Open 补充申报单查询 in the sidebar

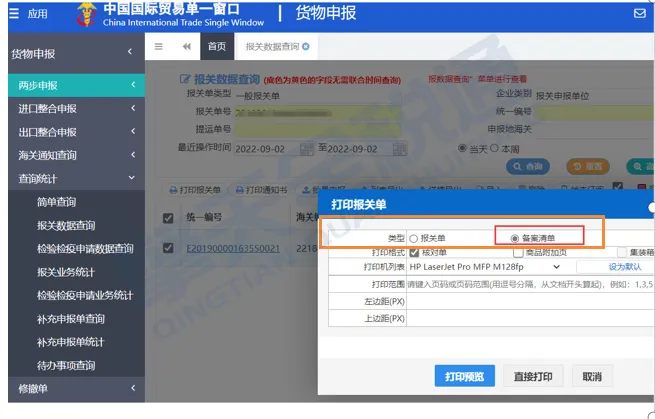[x=71, y=319]
